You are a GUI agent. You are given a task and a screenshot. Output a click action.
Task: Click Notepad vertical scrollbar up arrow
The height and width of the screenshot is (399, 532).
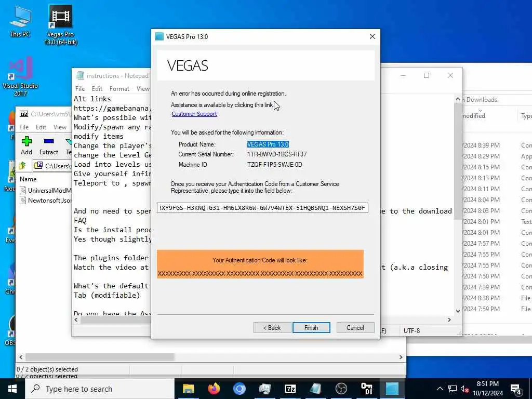point(458,99)
